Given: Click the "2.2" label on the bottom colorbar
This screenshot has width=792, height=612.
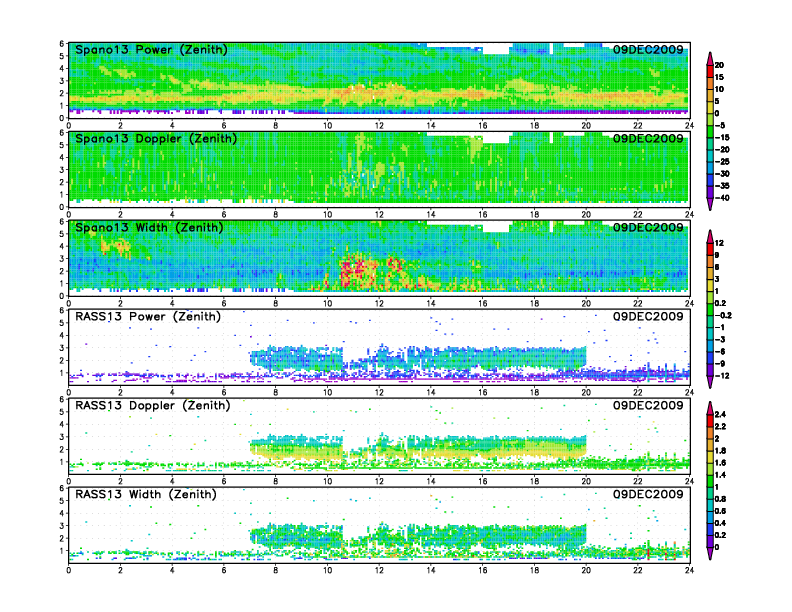Looking at the screenshot, I should 721,427.
